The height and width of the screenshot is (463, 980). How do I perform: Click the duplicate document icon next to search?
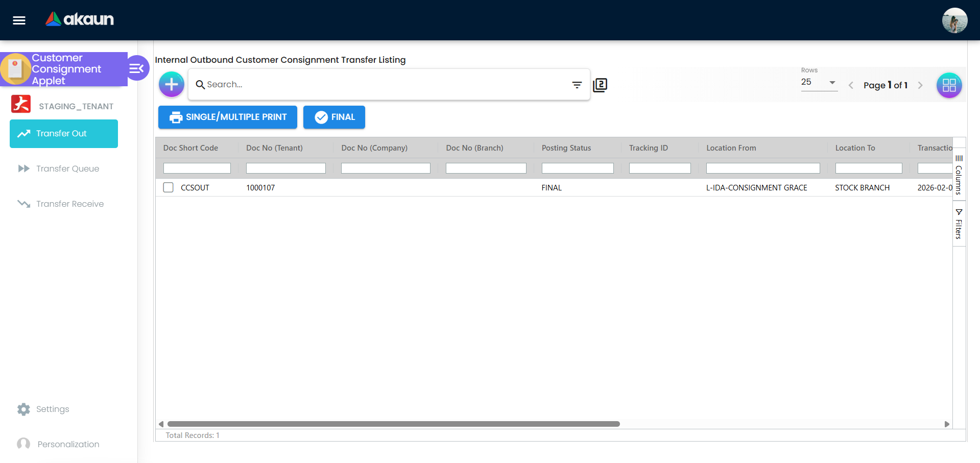(x=600, y=85)
